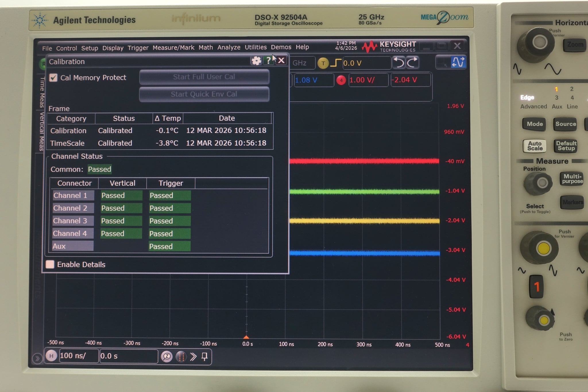Viewport: 588px width, 392px height.
Task: Open the Measure/Mark menu
Action: [x=173, y=47]
